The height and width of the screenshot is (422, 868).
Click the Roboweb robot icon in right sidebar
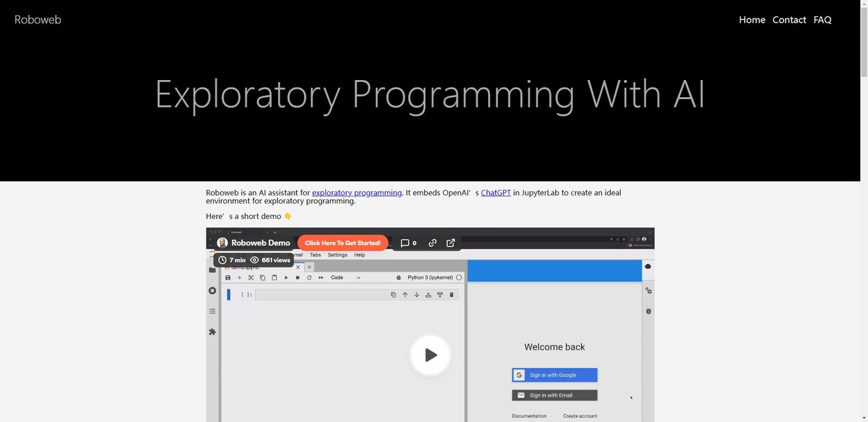(648, 267)
